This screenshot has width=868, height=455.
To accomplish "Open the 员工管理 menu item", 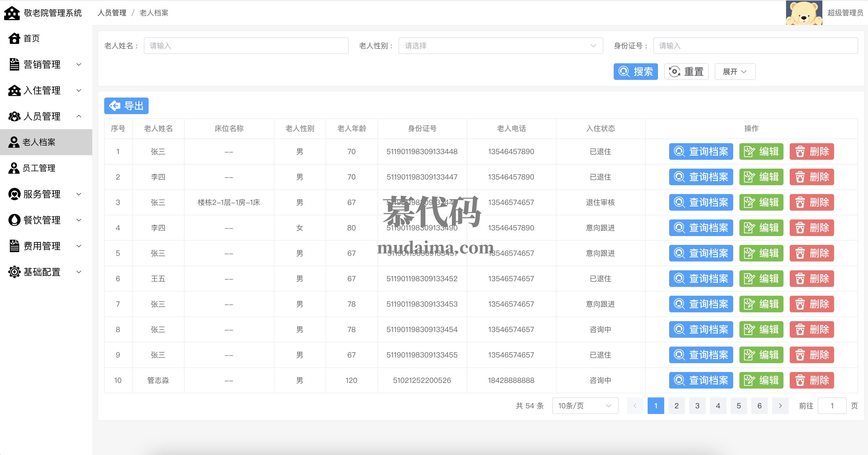I will [39, 168].
